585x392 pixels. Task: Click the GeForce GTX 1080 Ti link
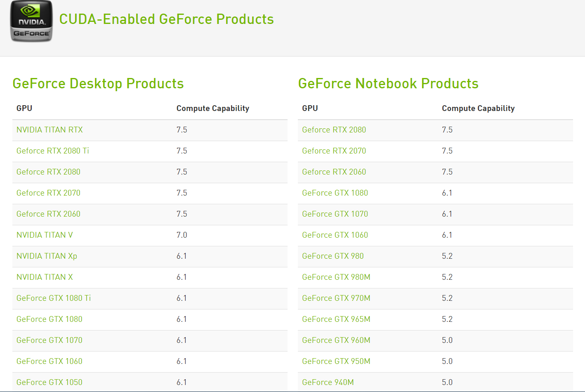pos(54,298)
